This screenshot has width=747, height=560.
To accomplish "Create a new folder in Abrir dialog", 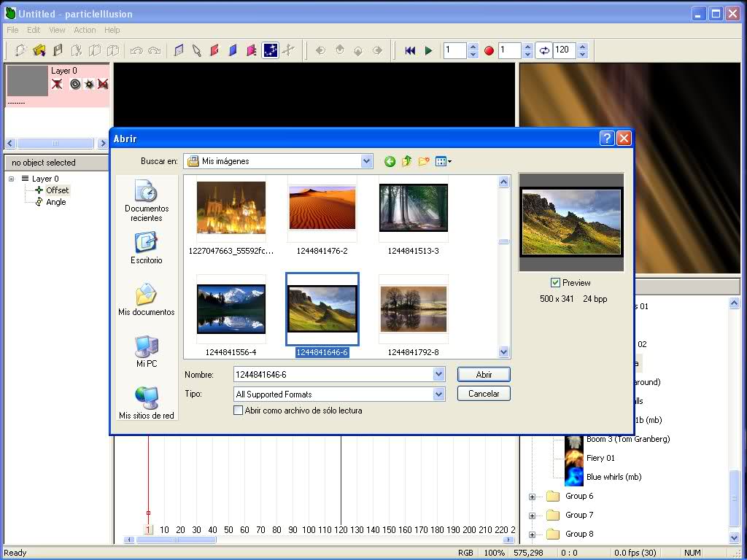I will (x=424, y=161).
